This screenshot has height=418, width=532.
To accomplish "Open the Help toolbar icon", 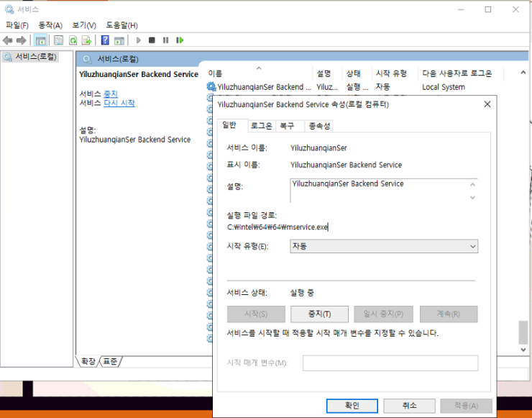I will pos(105,40).
